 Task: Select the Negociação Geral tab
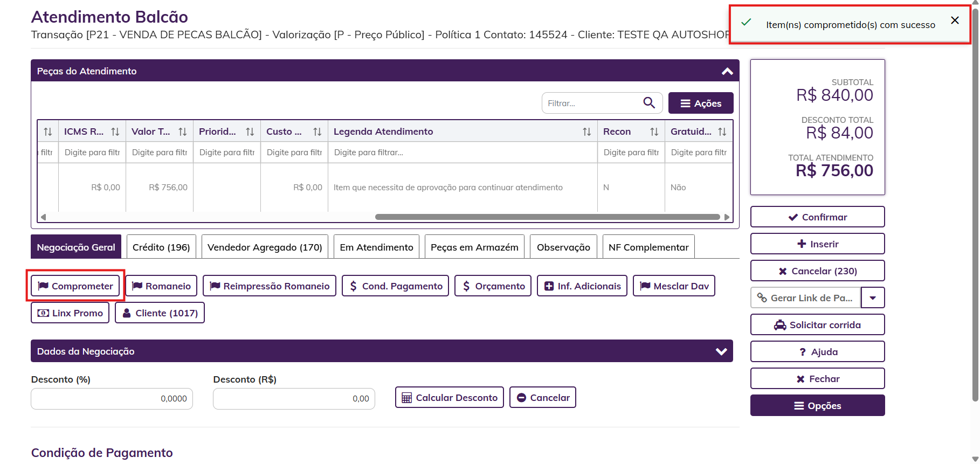pyautogui.click(x=76, y=247)
